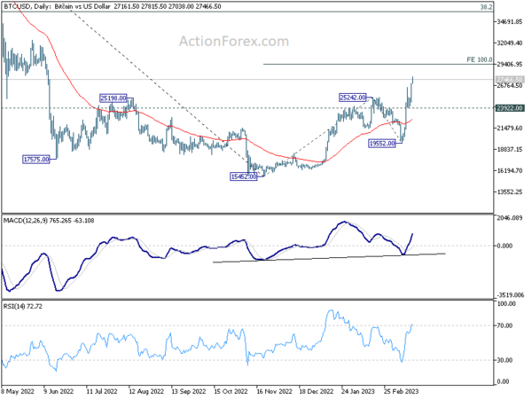The width and height of the screenshot is (532, 399).
Task: Click the ActionForex.com watermark
Action: [234, 42]
